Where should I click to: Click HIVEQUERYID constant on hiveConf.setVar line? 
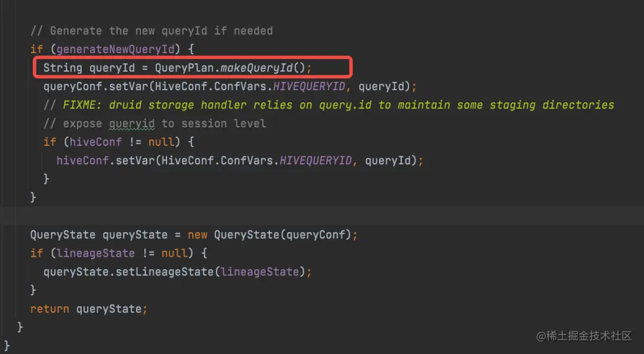(x=315, y=161)
